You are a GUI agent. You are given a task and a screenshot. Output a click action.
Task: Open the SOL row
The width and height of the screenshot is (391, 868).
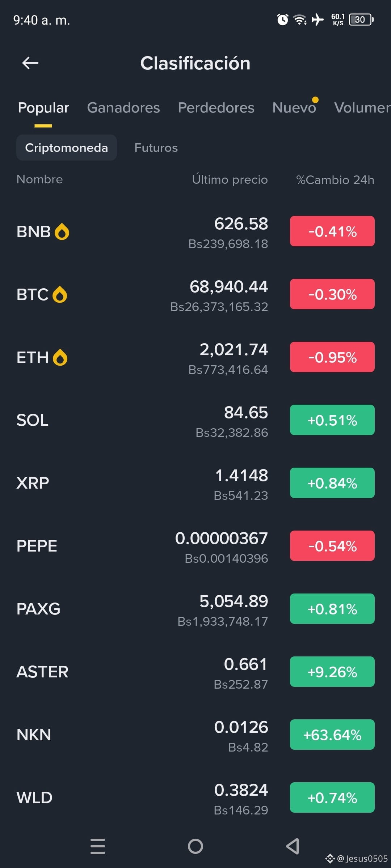pos(195,420)
